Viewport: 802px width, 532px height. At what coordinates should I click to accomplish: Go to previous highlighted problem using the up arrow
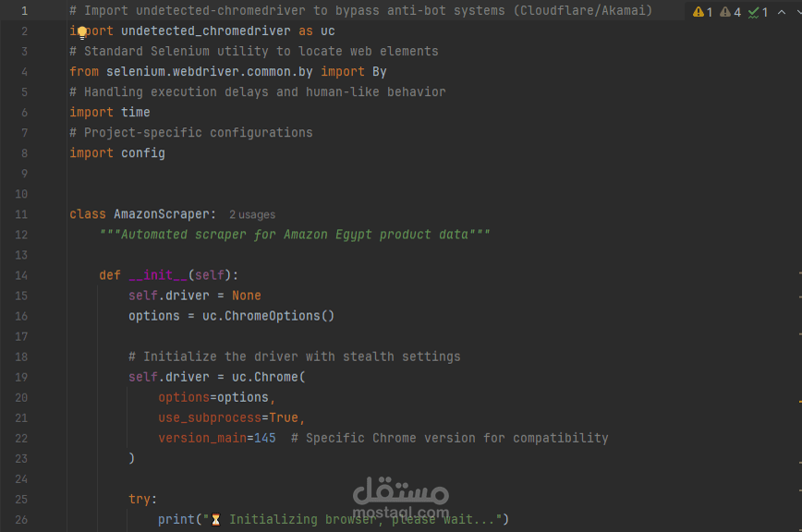[x=782, y=12]
